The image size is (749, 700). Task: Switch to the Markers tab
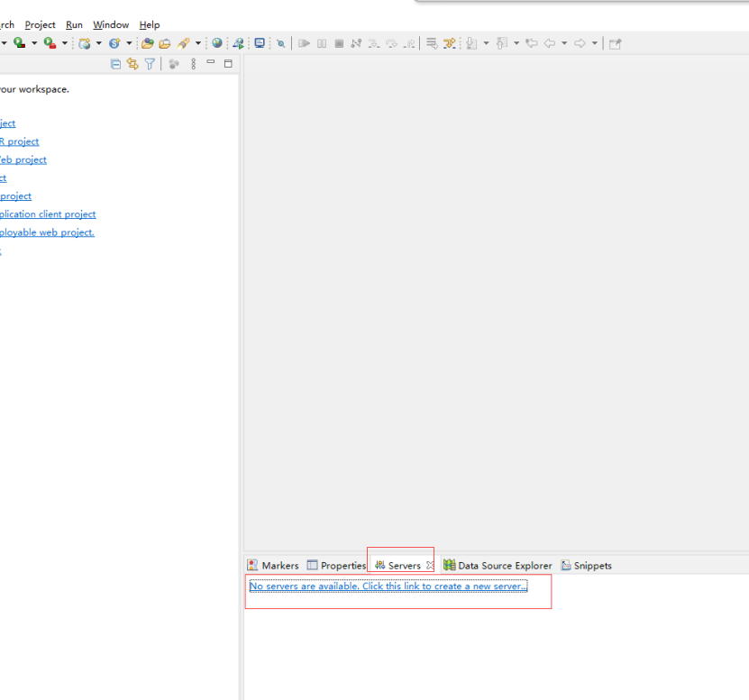[273, 566]
